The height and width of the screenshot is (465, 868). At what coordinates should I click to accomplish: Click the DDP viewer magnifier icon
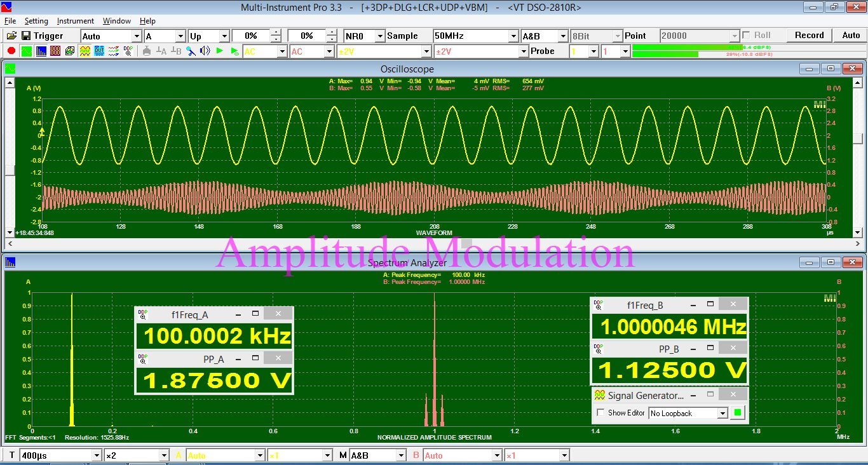coord(128,51)
